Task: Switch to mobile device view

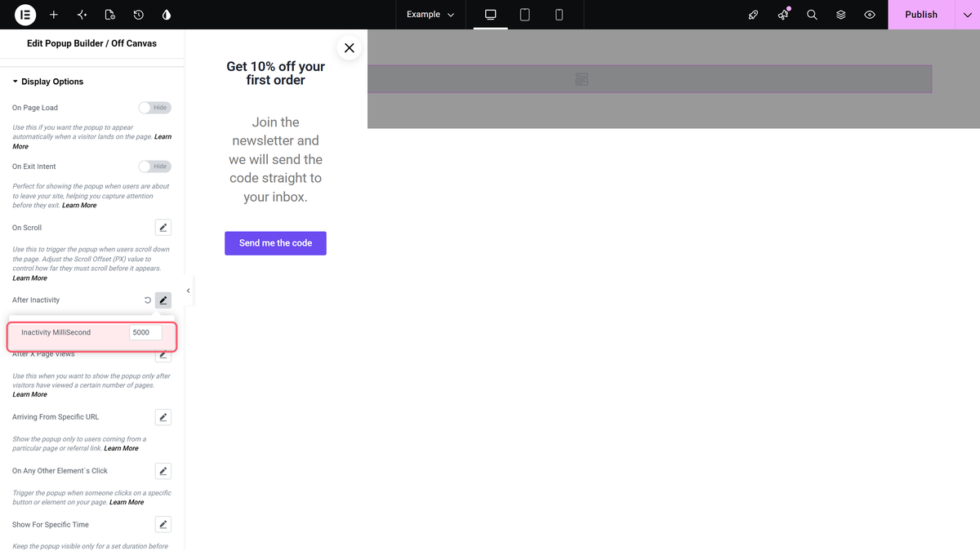Action: [x=559, y=15]
